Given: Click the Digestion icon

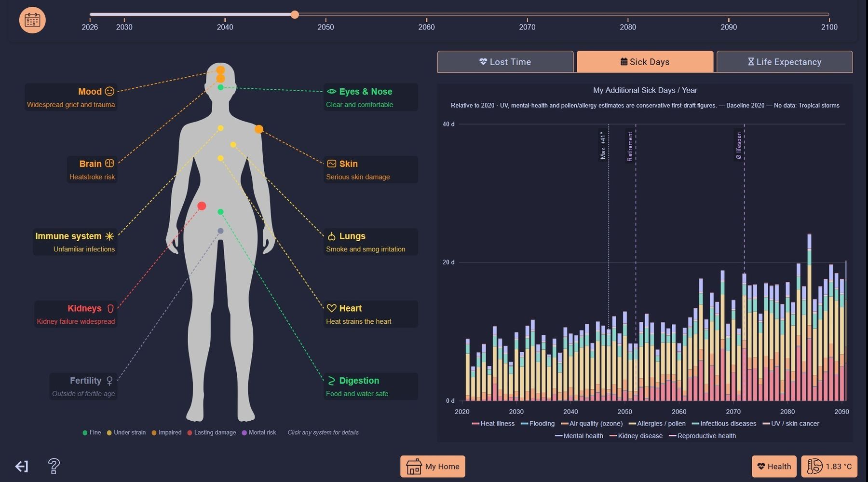Looking at the screenshot, I should pyautogui.click(x=331, y=381).
